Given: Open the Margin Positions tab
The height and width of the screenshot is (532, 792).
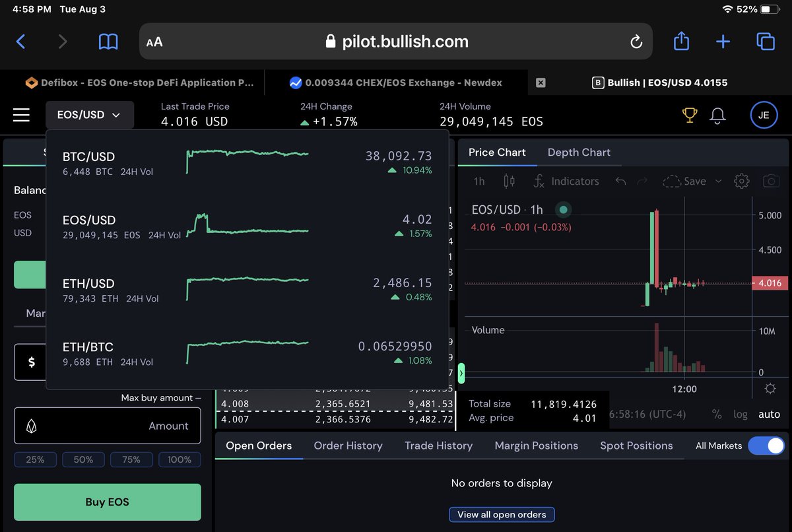Looking at the screenshot, I should pyautogui.click(x=536, y=446).
